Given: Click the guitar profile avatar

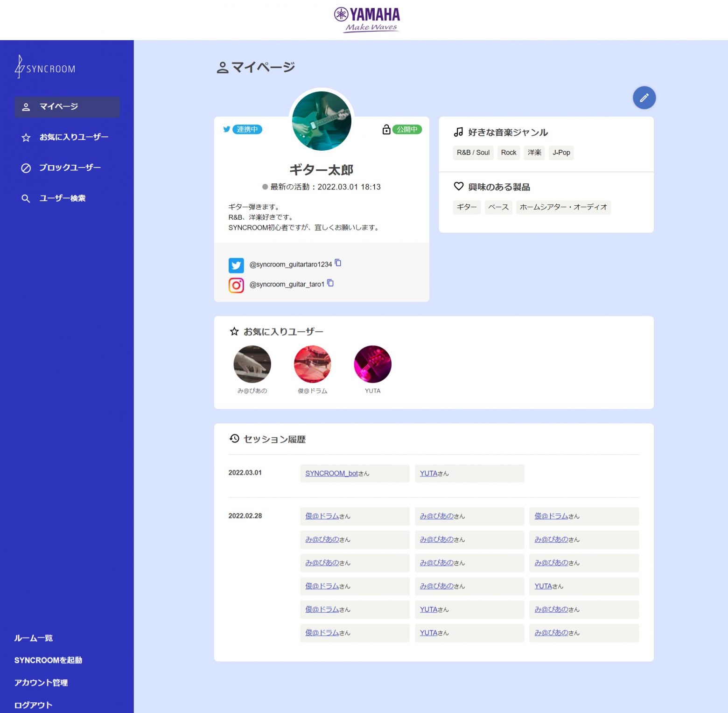Looking at the screenshot, I should [322, 121].
